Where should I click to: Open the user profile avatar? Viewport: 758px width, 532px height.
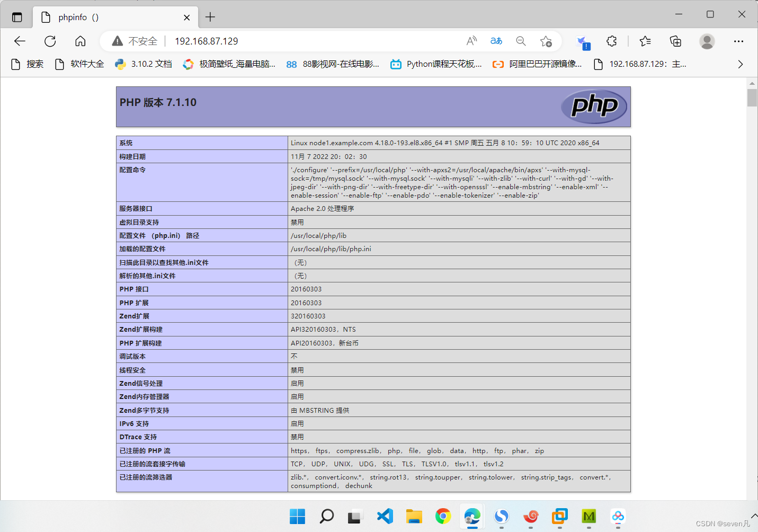tap(707, 41)
